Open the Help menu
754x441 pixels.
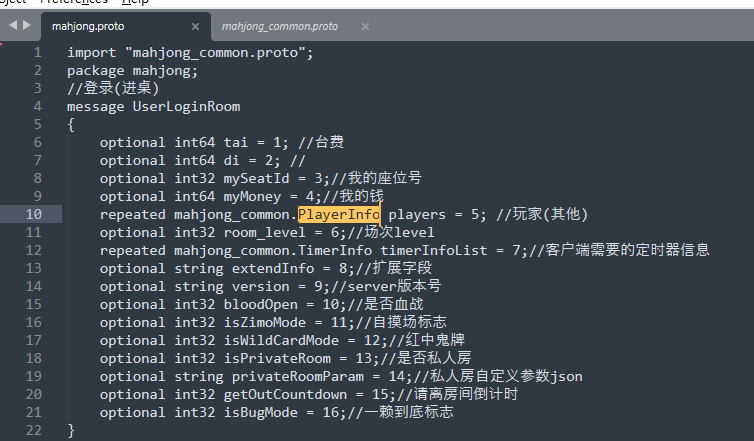click(x=135, y=3)
